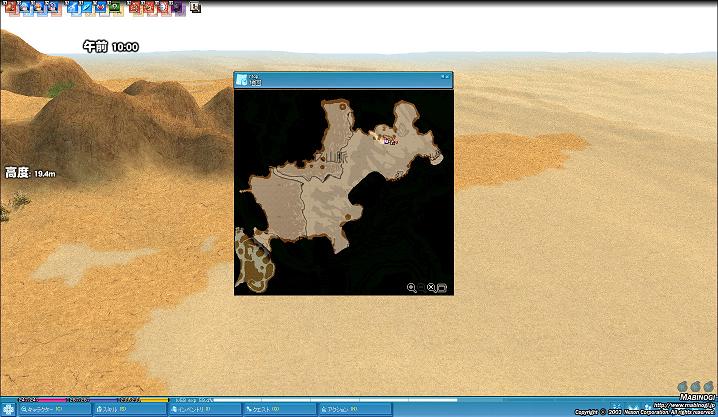Click the yellow stamina gauge
The width and height of the screenshot is (718, 417).
point(143,400)
